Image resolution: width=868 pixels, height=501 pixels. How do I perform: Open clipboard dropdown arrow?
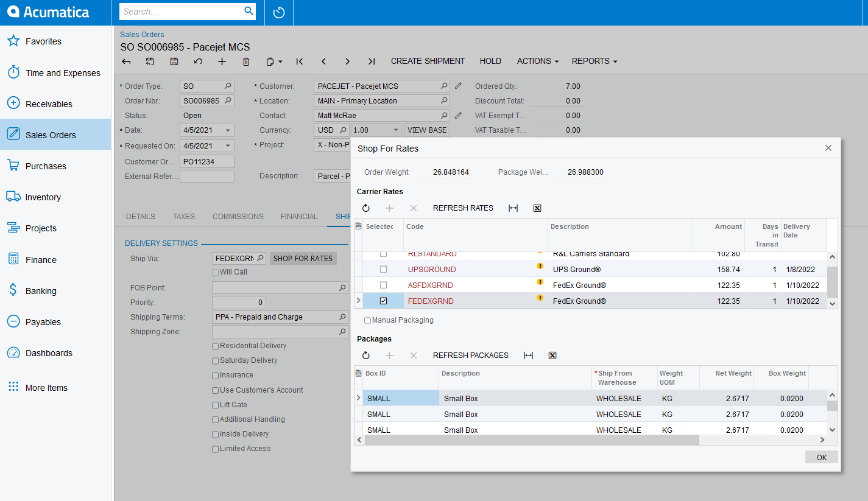[280, 62]
